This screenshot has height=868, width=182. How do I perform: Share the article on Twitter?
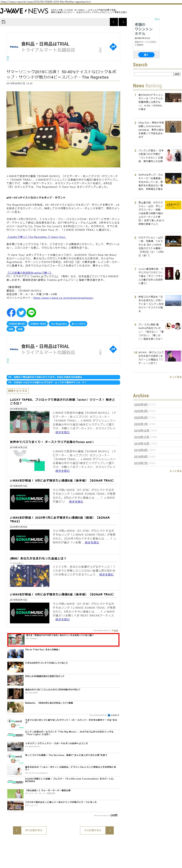[21, 312]
